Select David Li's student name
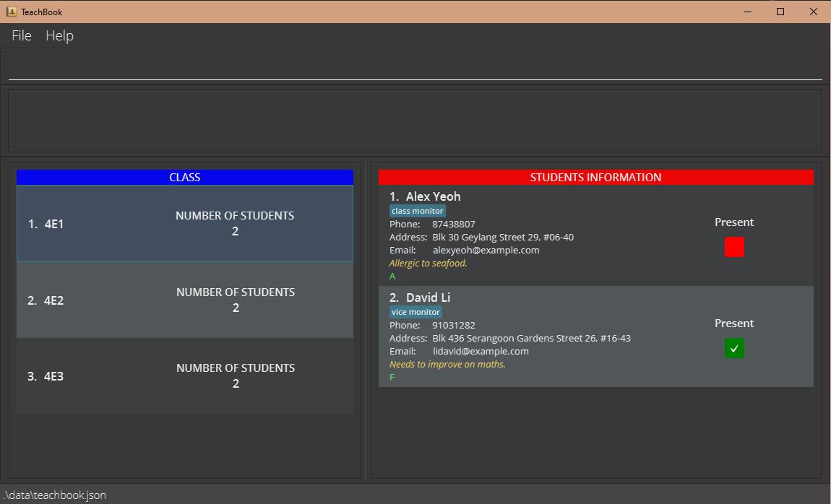Screen dimensions: 831x504 (x=428, y=297)
